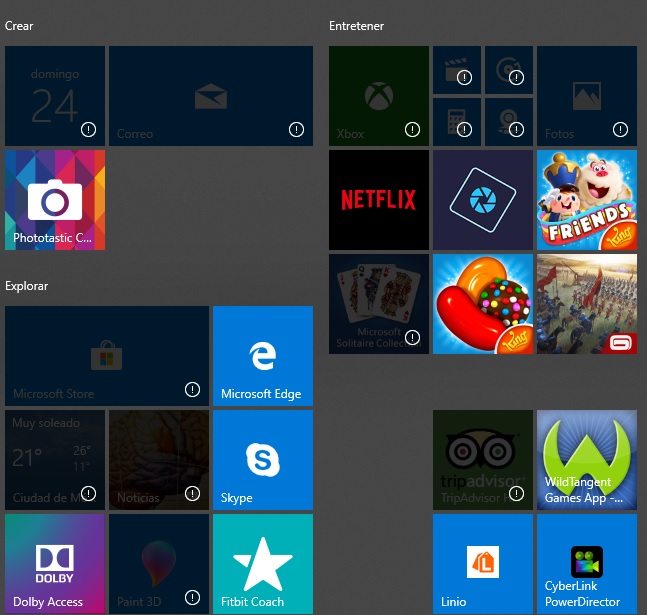Click the exclamation badge on Microsoft Store tile
Screen dimensions: 647x615
192,390
